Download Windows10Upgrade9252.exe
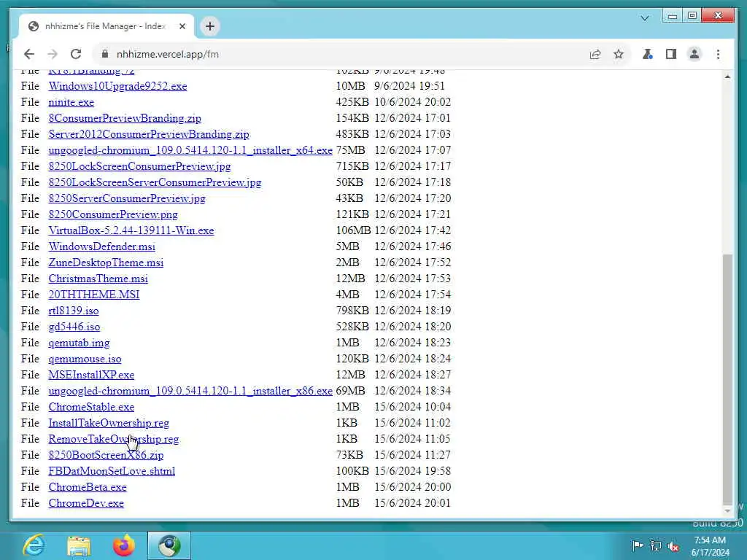 click(117, 86)
